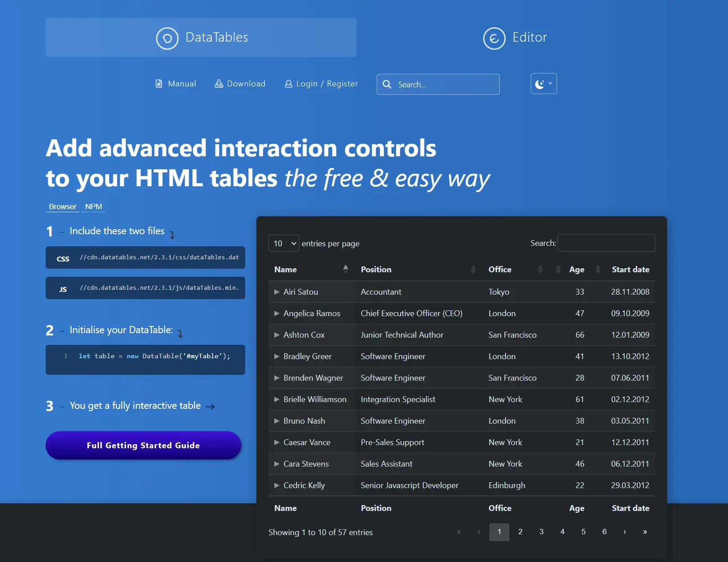Click the Download tray icon

coord(219,84)
